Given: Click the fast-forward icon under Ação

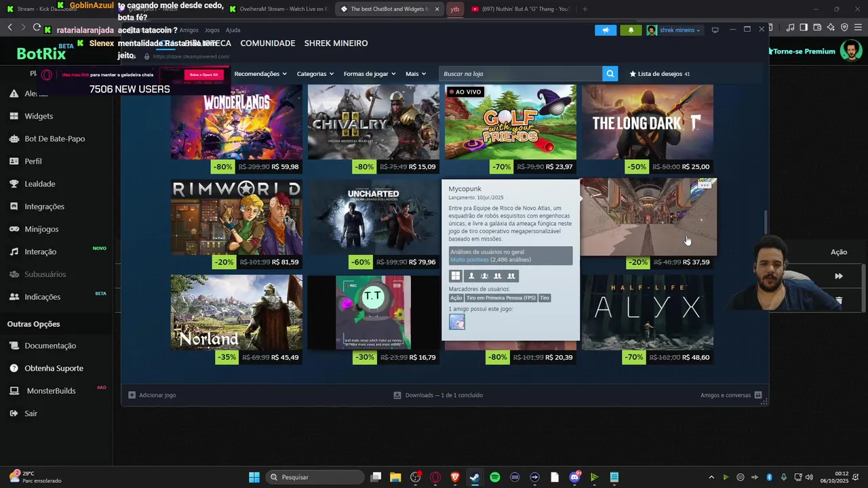Looking at the screenshot, I should 839,276.
